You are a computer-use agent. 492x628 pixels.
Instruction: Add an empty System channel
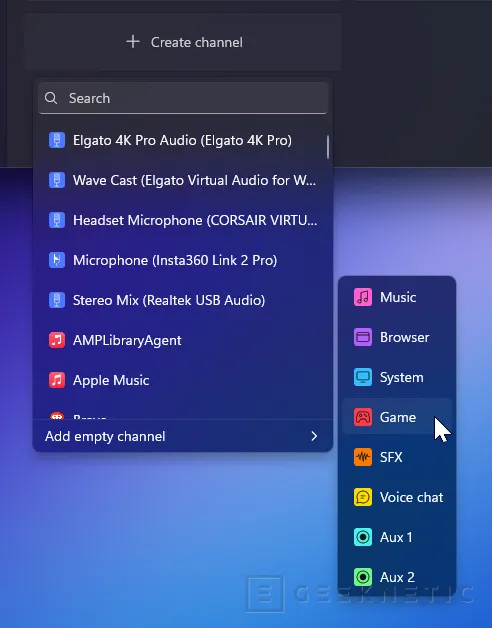pos(397,377)
